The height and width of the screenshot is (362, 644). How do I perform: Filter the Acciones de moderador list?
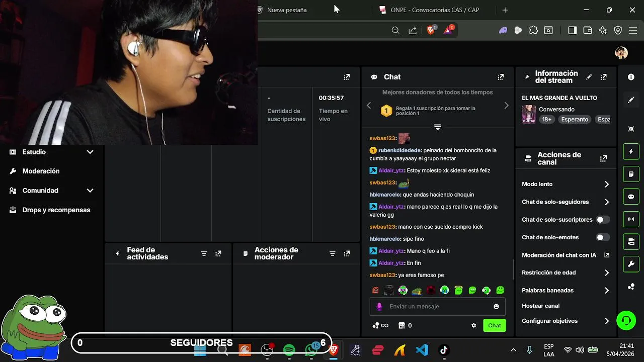tap(332, 253)
